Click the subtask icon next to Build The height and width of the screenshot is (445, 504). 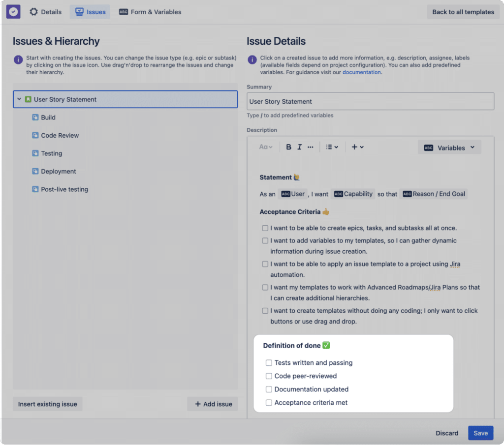35,117
